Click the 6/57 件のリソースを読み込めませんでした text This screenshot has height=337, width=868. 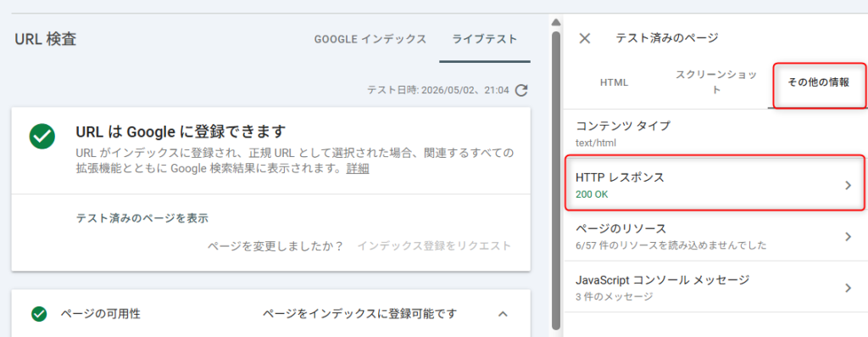tap(671, 245)
